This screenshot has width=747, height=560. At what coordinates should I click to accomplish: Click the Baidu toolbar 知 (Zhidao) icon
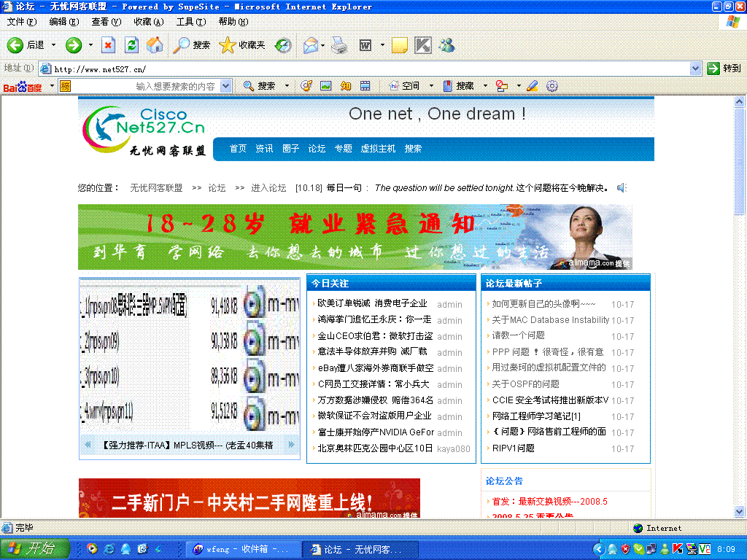(345, 86)
